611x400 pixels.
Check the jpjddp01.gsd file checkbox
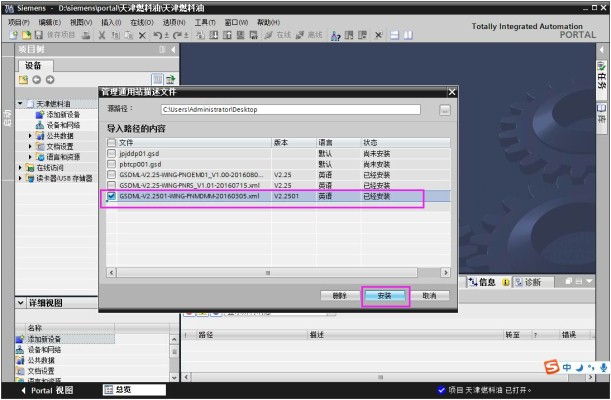(112, 154)
